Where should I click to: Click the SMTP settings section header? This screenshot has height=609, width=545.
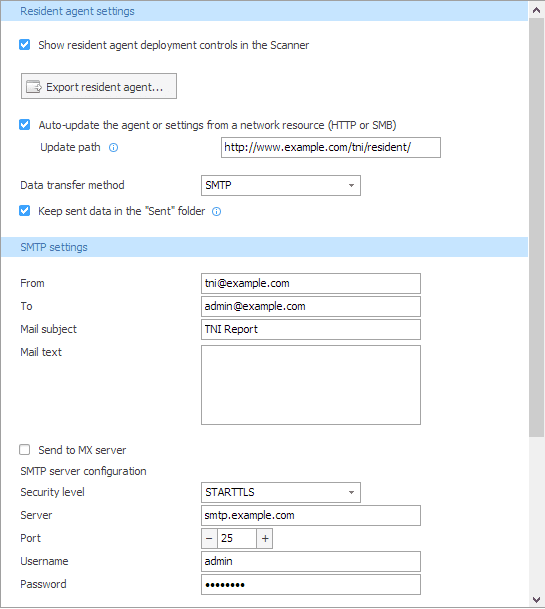pyautogui.click(x=264, y=247)
